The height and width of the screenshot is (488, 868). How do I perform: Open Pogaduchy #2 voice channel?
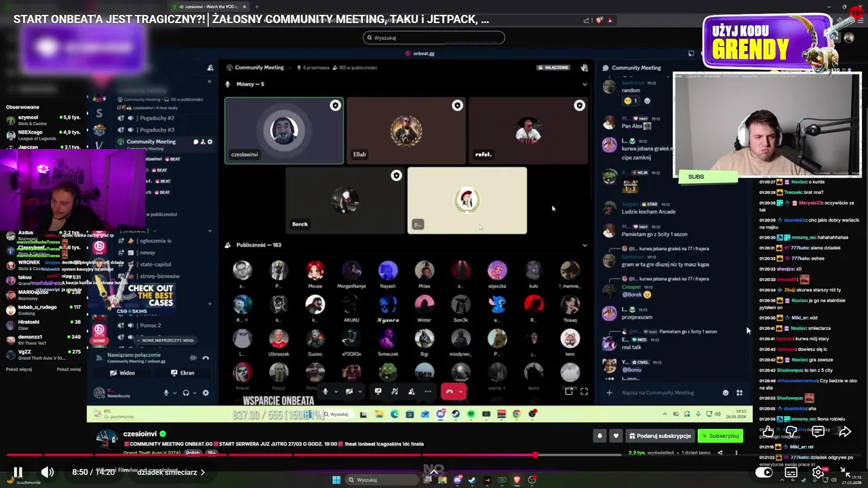pyautogui.click(x=157, y=119)
